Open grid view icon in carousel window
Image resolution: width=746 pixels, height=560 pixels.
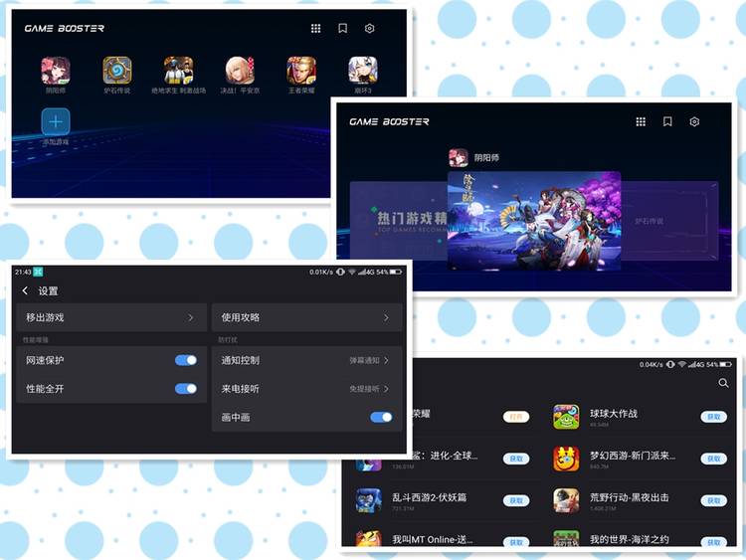point(641,121)
